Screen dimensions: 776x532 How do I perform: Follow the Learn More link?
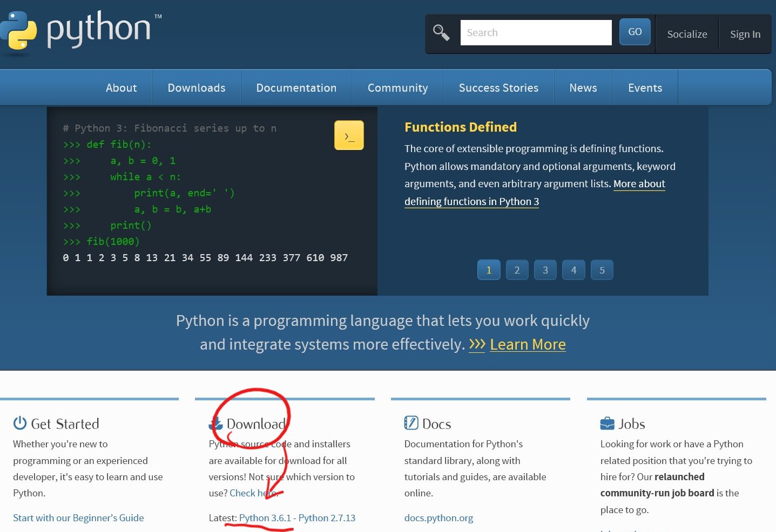[528, 344]
